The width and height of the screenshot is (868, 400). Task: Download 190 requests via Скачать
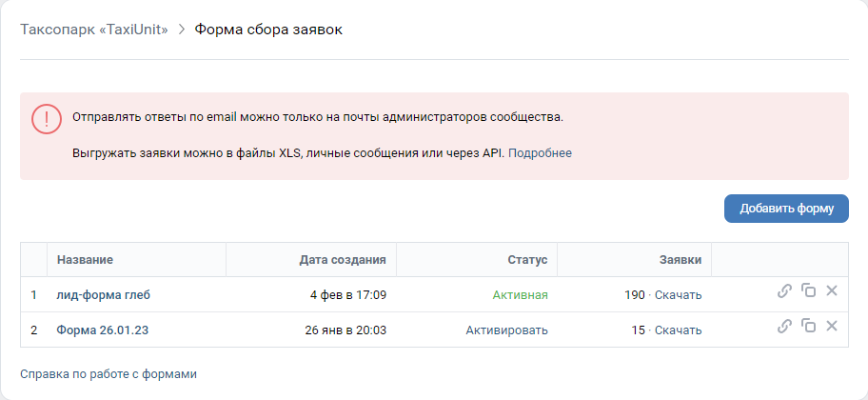(x=678, y=295)
